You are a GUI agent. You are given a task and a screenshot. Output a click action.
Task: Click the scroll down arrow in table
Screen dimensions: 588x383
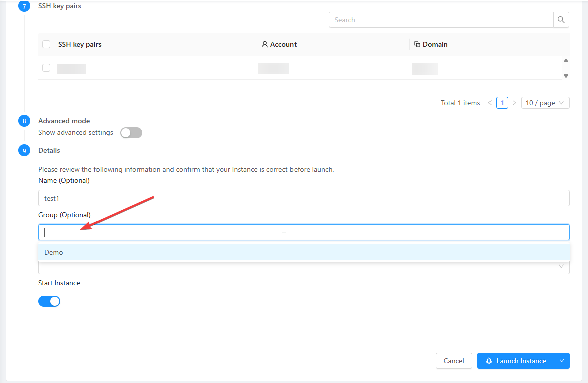coord(566,76)
